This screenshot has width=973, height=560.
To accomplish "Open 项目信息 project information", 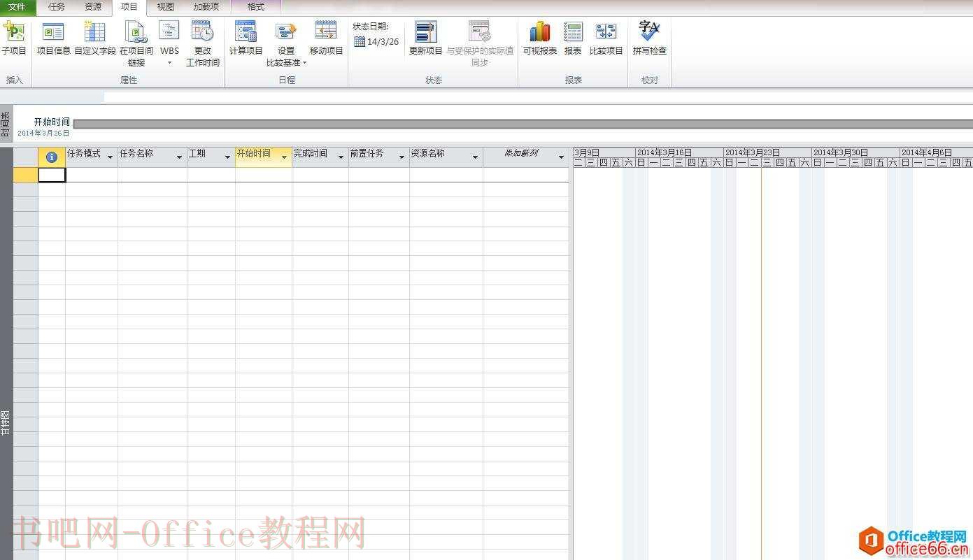I will click(53, 39).
